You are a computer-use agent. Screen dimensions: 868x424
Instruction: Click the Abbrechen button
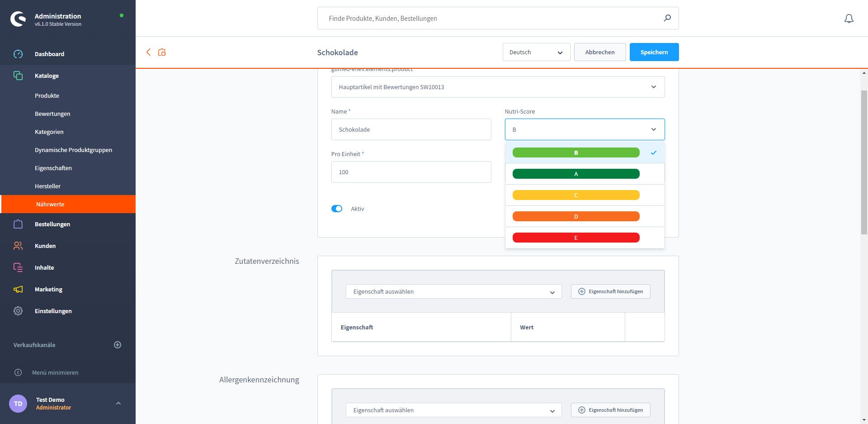600,52
